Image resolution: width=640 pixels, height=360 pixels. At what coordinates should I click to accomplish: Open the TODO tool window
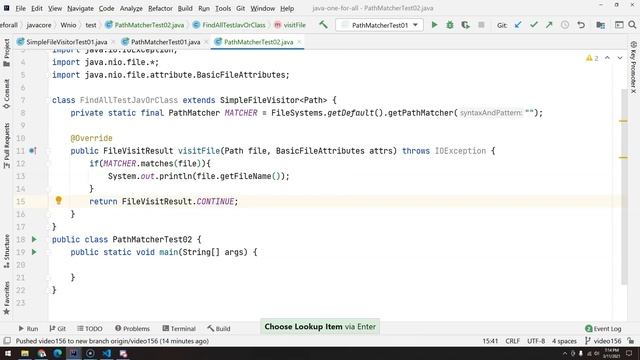(x=90, y=328)
